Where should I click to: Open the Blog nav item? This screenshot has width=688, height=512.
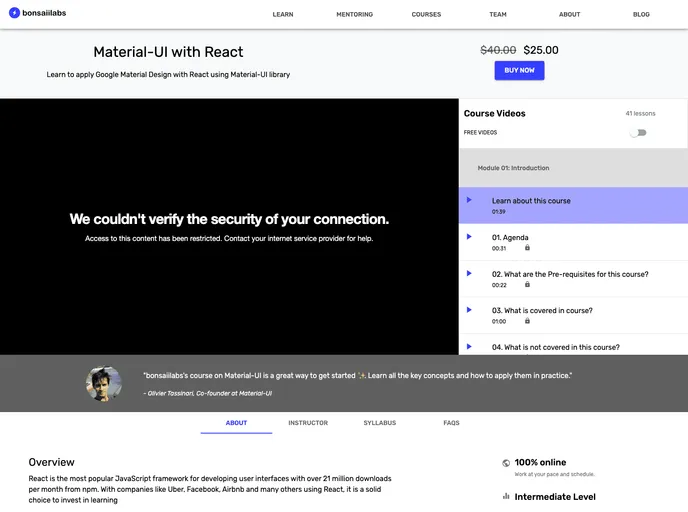[x=641, y=14]
